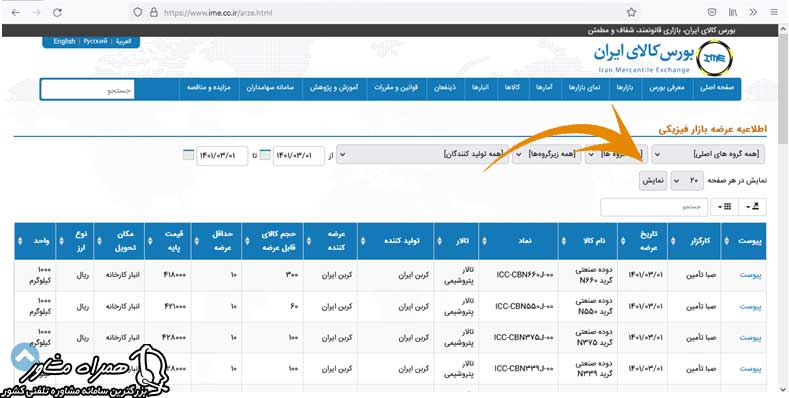Click the padlock site security icon
The image size is (789, 398).
tap(154, 13)
